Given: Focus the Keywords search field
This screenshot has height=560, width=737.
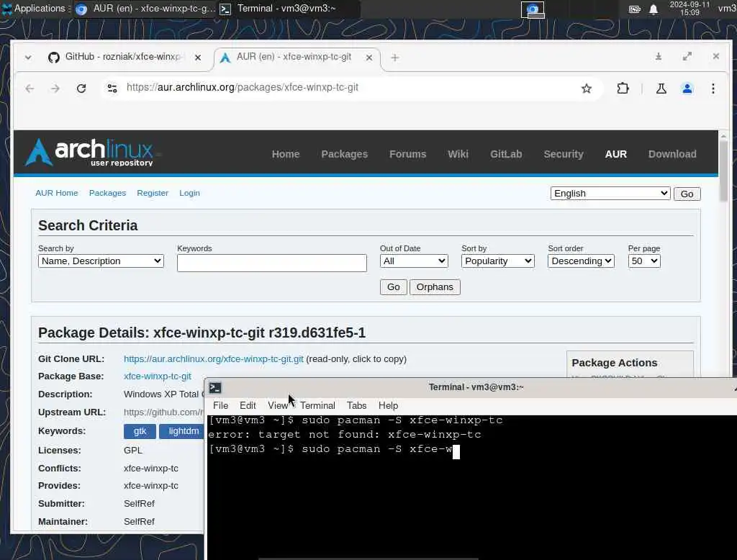Looking at the screenshot, I should coord(271,263).
